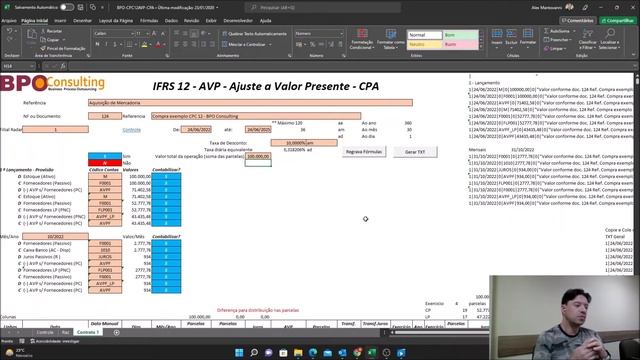Click the Compartilhar button
Image resolution: width=640 pixels, height=360 pixels.
point(618,20)
